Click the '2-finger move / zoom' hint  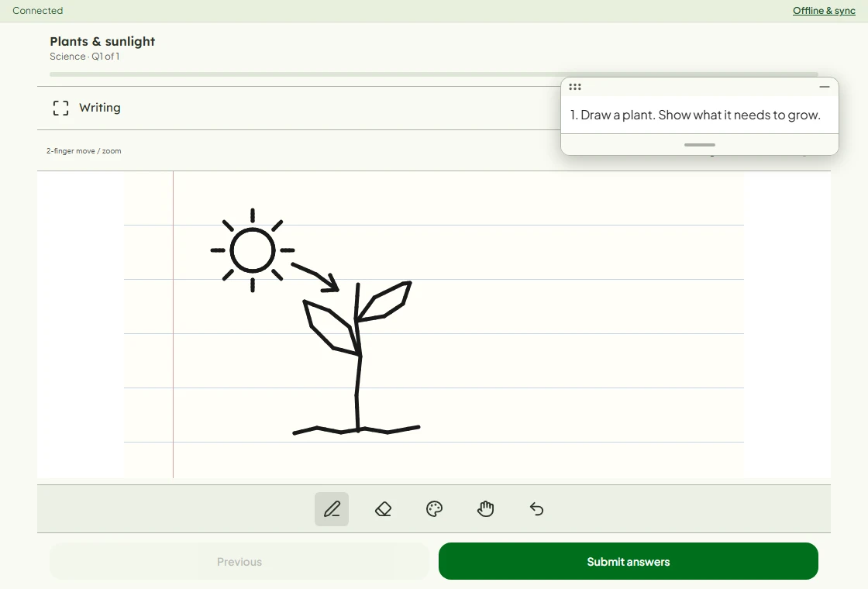pyautogui.click(x=84, y=150)
